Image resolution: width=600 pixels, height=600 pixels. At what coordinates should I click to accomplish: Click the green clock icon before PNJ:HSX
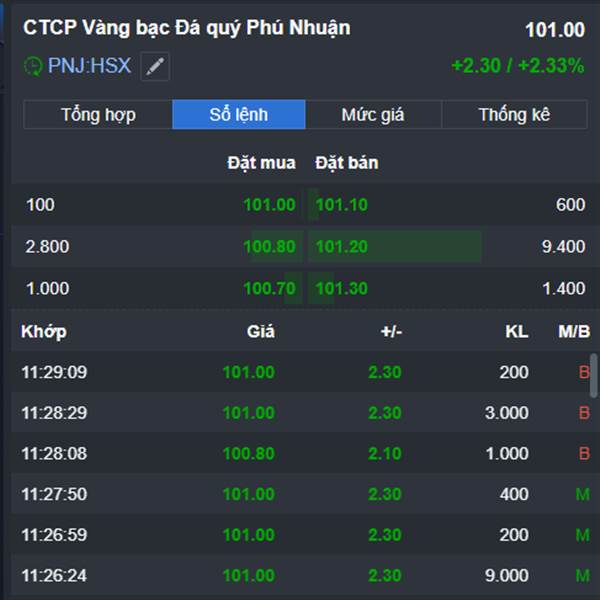(x=33, y=67)
